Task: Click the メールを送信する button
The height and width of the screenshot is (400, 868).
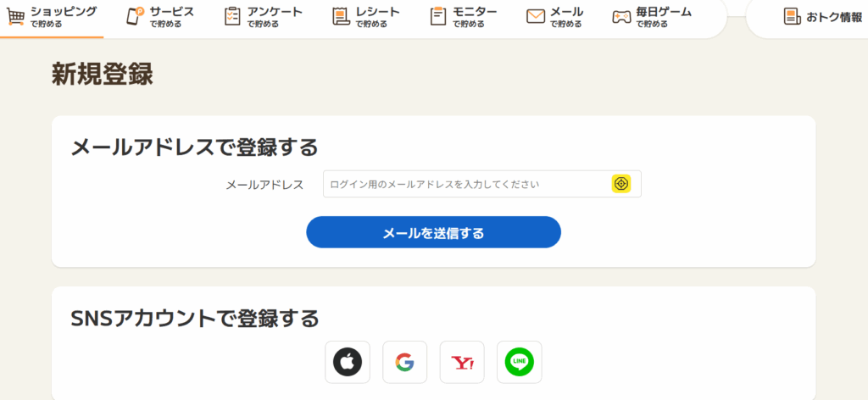Action: click(x=433, y=232)
